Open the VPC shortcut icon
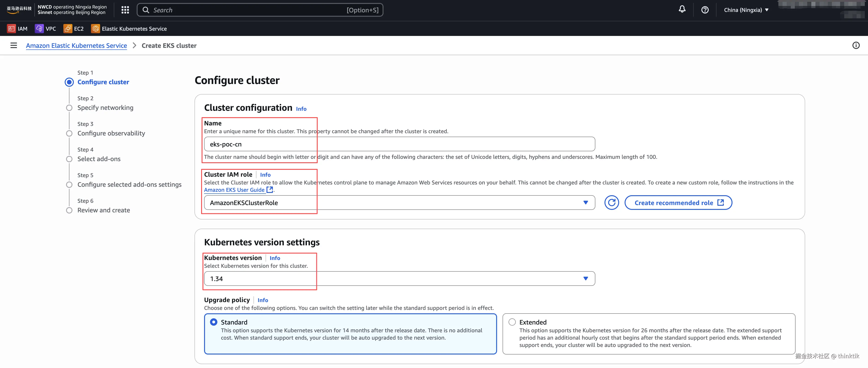Screen dimensions: 868x368 click(39, 29)
